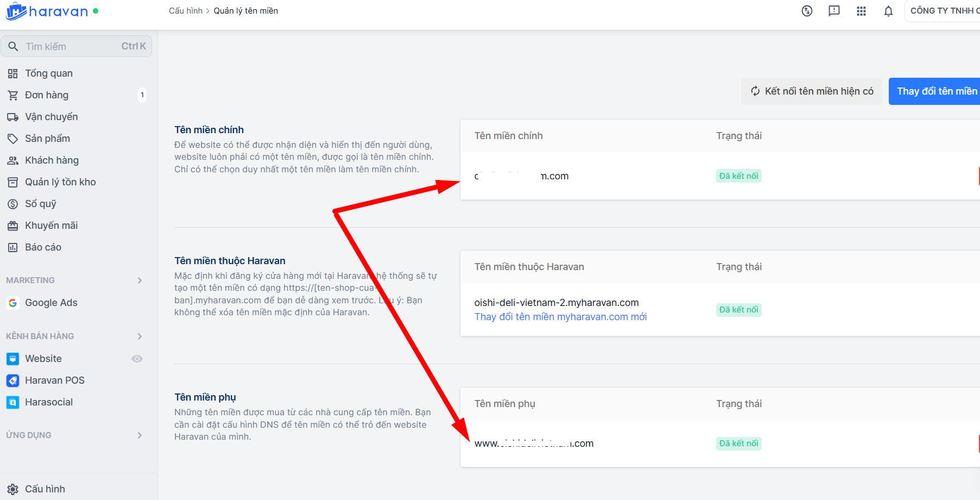Click Đã kết nối status in Tên miền phụ row

point(738,443)
